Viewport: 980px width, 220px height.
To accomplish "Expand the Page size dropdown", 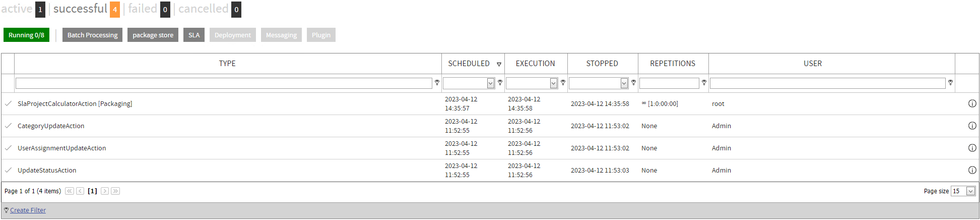I will (x=970, y=191).
